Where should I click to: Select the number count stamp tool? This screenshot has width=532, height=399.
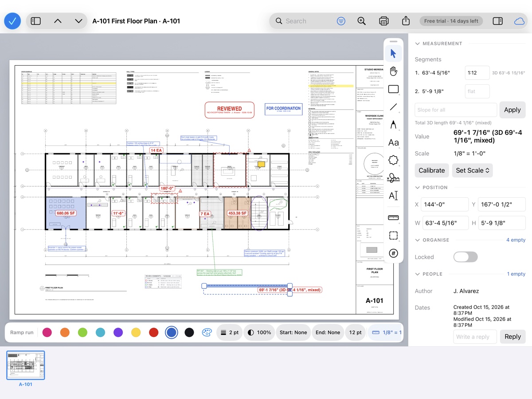click(x=393, y=253)
